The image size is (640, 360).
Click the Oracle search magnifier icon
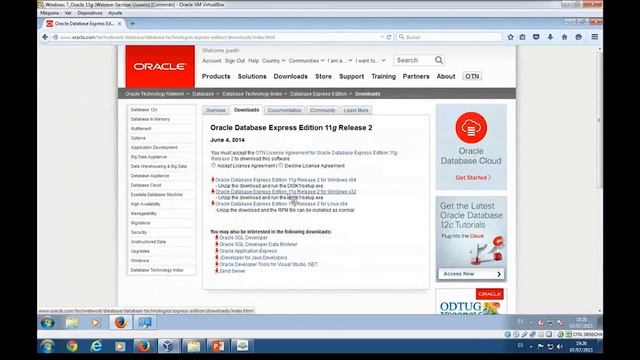(x=439, y=60)
